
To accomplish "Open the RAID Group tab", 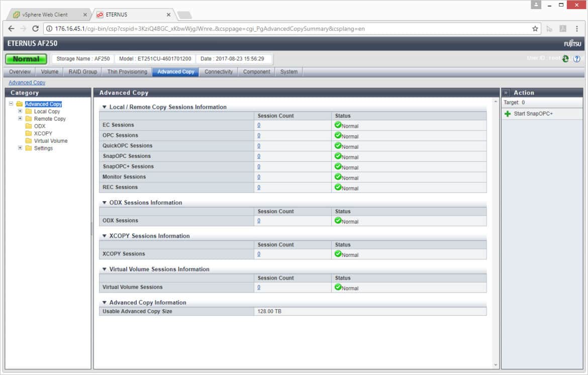I will click(83, 71).
